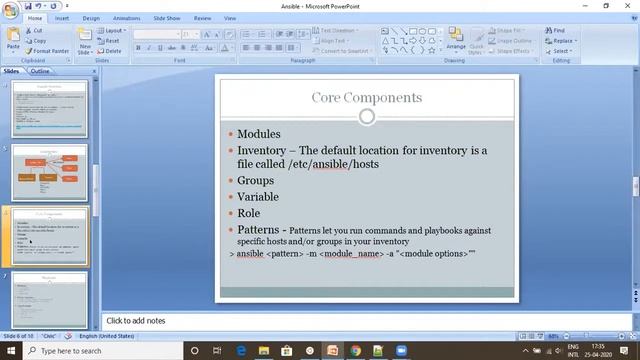Expand the shapes gallery
Image resolution: width=640 pixels, height=360 pixels.
(x=441, y=51)
